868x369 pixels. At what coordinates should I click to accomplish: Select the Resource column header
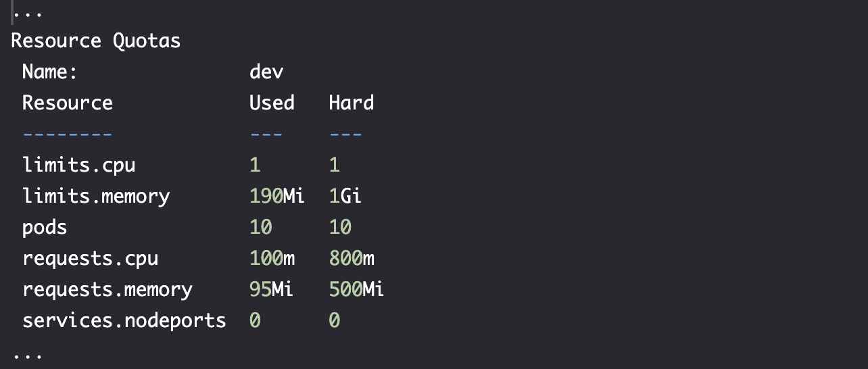point(68,103)
